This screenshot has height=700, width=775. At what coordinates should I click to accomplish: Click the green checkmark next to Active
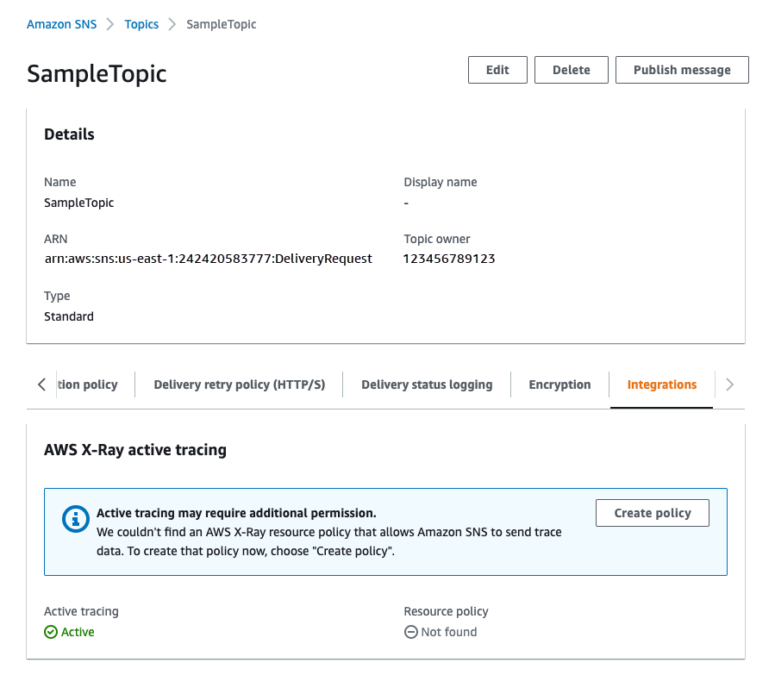pyautogui.click(x=52, y=632)
